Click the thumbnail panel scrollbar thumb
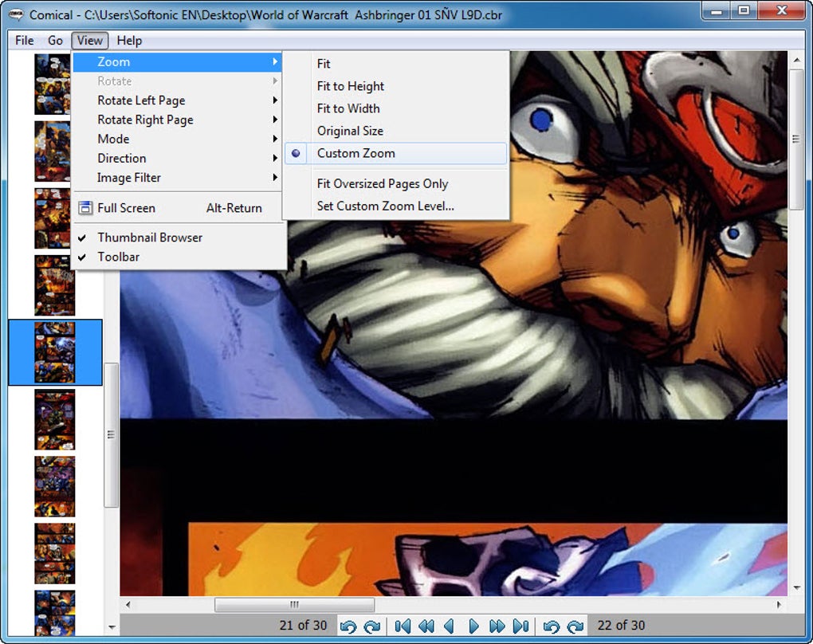The width and height of the screenshot is (813, 644). point(111,434)
